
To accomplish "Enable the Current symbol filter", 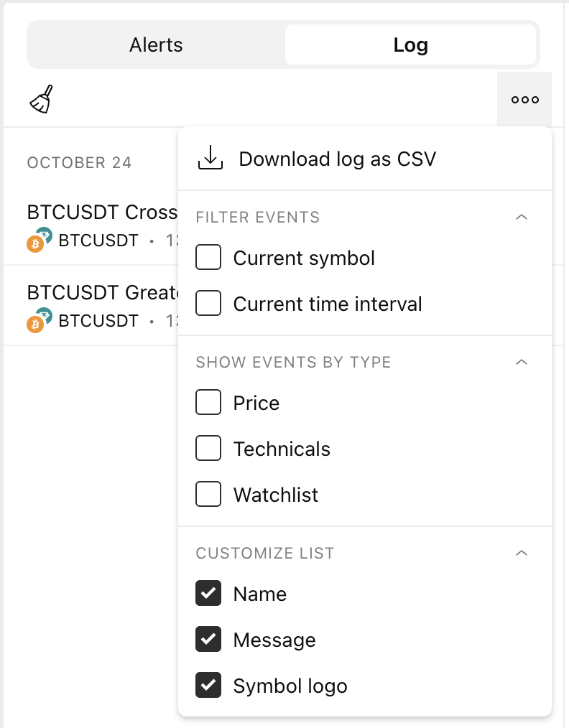I will point(208,258).
